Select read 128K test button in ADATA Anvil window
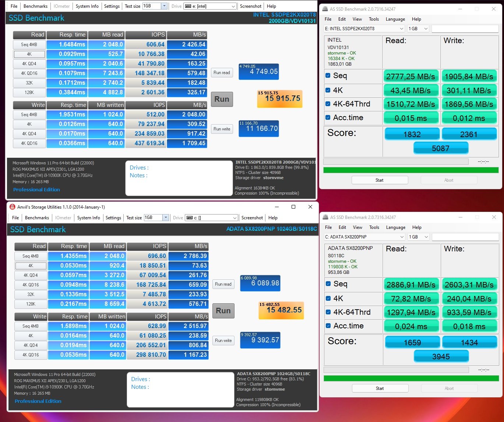 [x=31, y=304]
